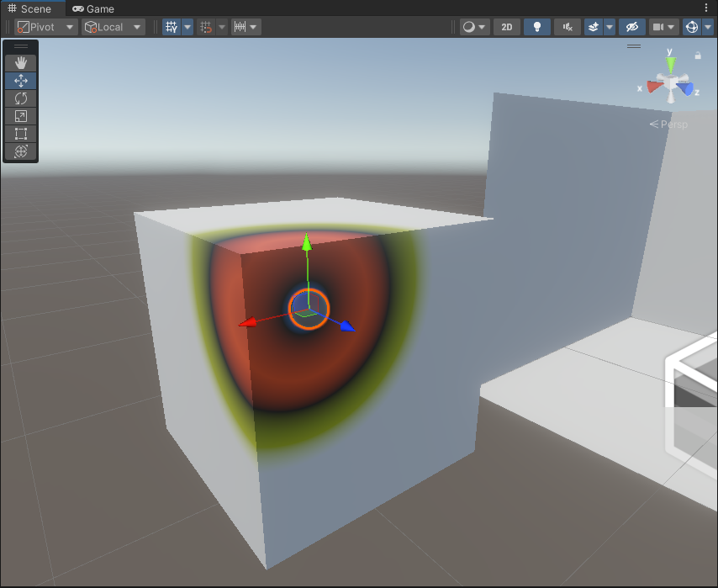Open the draw mode shading dropdown

pyautogui.click(x=474, y=27)
